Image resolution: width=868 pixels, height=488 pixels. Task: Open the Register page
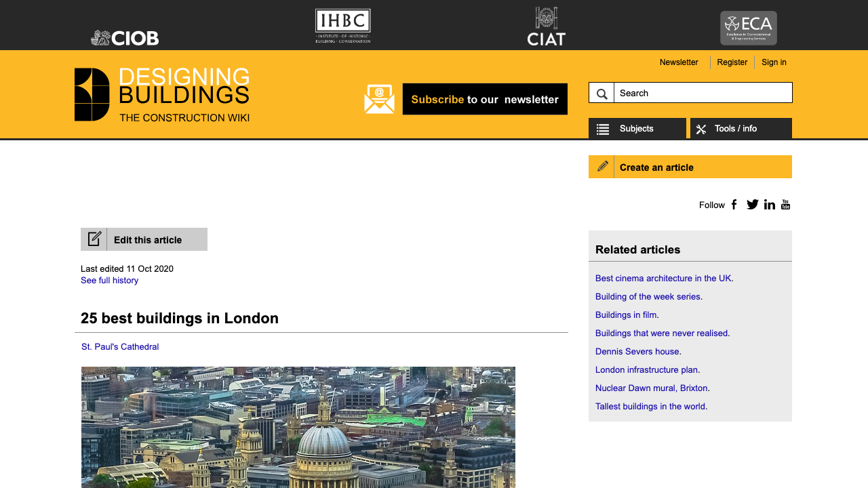pyautogui.click(x=732, y=62)
